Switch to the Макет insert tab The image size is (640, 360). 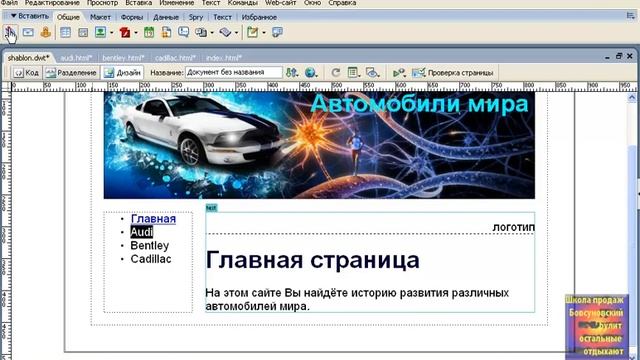100,17
